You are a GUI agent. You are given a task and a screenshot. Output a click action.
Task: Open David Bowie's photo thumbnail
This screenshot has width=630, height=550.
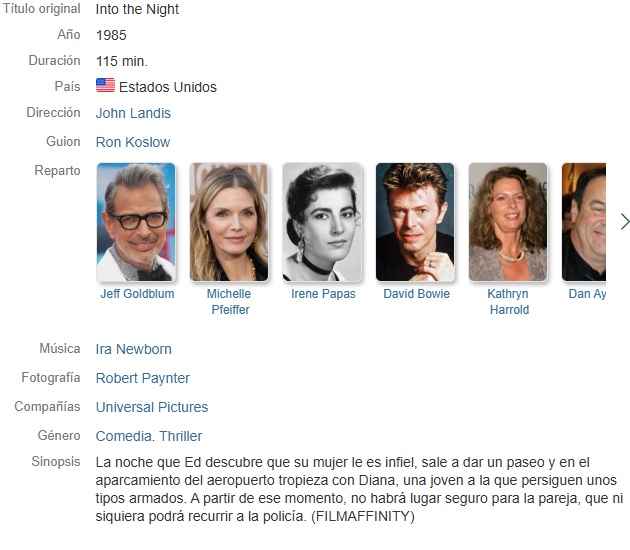(415, 222)
